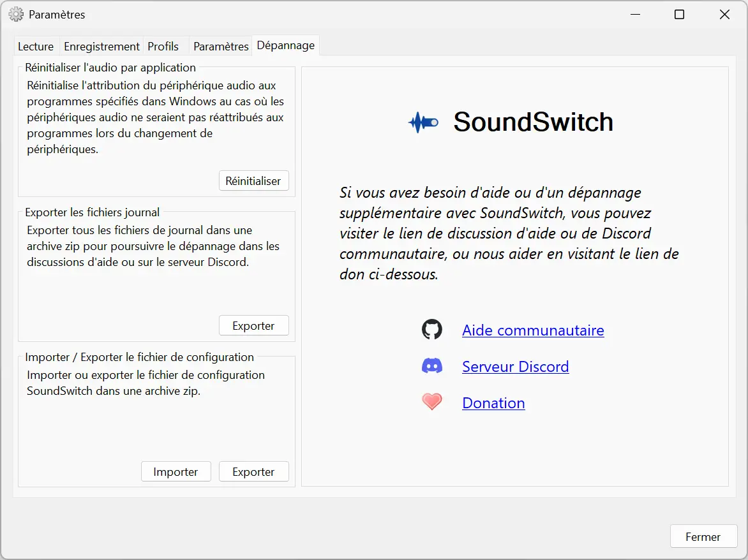
Task: Click the SoundSwitch title text
Action: 533,122
